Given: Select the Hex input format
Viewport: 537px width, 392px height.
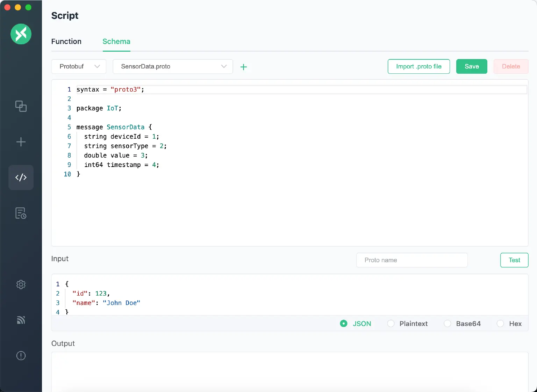Looking at the screenshot, I should pyautogui.click(x=500, y=324).
